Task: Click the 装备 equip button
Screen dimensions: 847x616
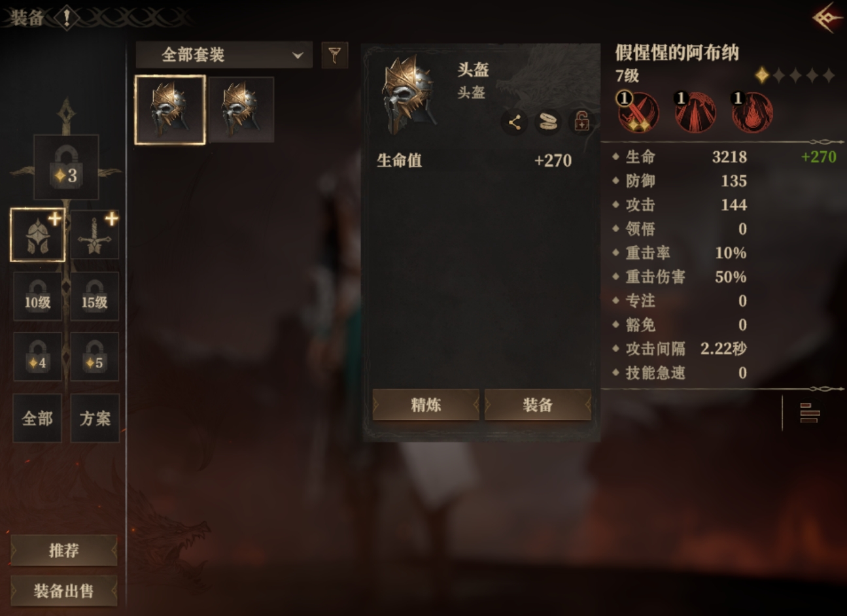Action: [x=538, y=405]
